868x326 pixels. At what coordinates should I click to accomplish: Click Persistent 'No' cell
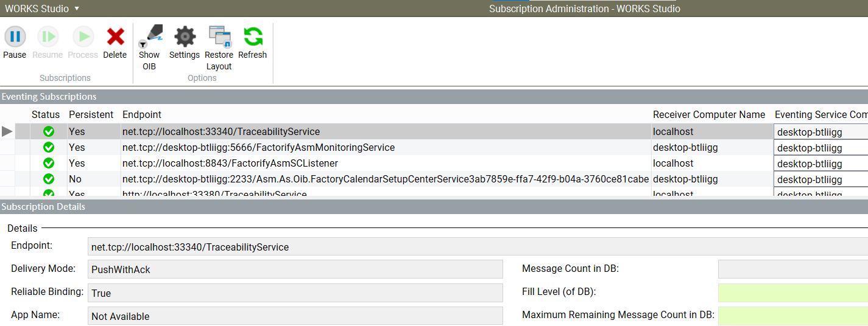(x=76, y=179)
